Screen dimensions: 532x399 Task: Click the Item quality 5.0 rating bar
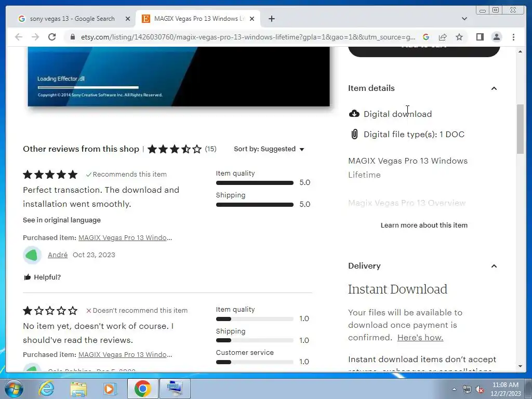[255, 183]
